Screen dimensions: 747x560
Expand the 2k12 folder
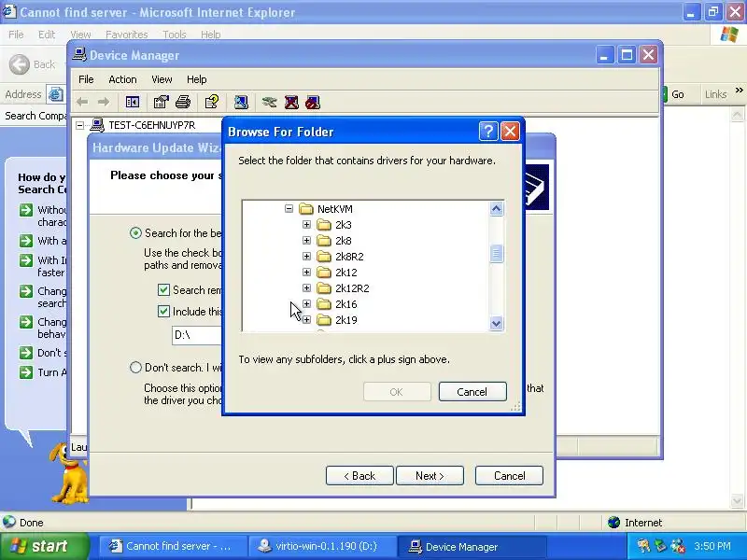click(x=306, y=273)
